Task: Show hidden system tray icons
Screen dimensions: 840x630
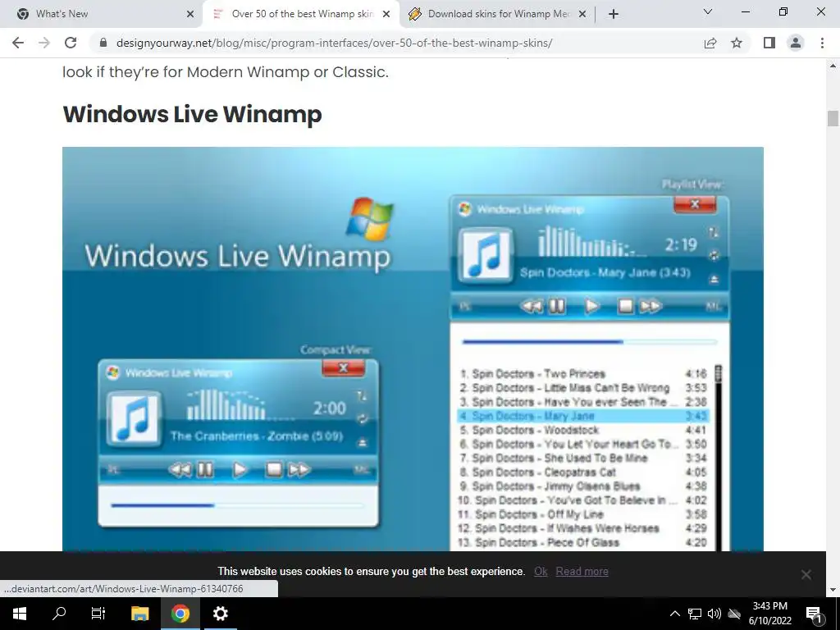Action: click(675, 614)
